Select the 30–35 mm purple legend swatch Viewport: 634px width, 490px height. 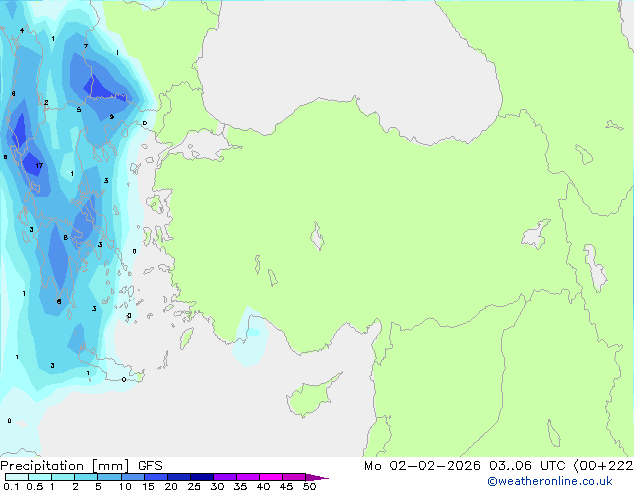[225, 477]
